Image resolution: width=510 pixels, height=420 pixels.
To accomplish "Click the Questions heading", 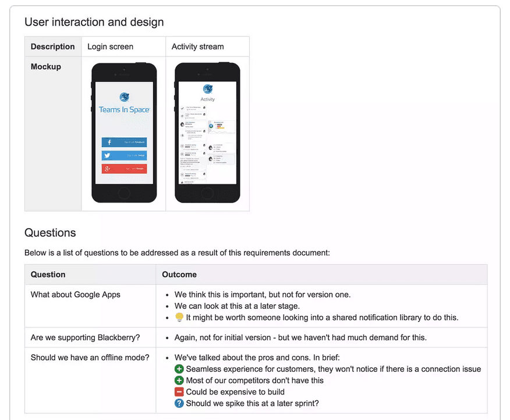I will click(50, 233).
